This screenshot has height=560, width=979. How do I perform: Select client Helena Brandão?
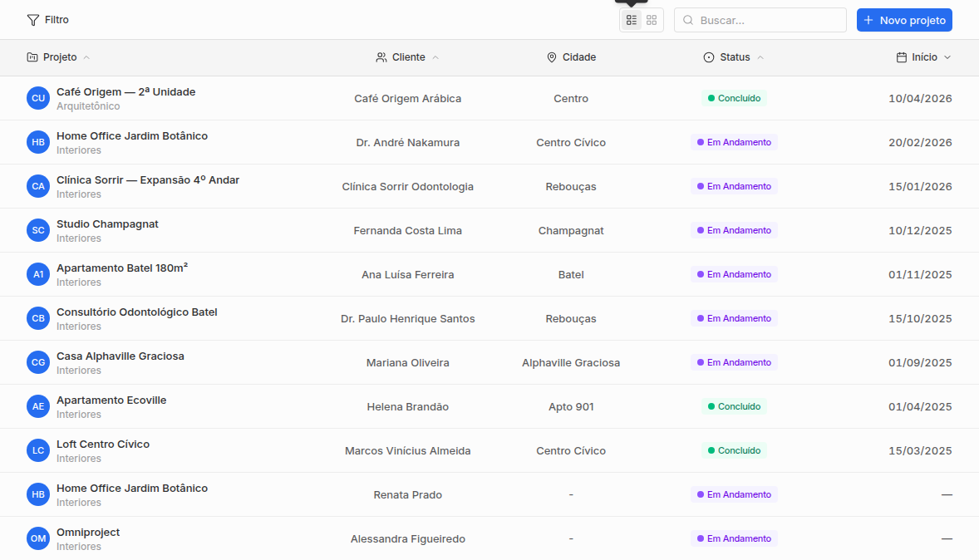[408, 406]
